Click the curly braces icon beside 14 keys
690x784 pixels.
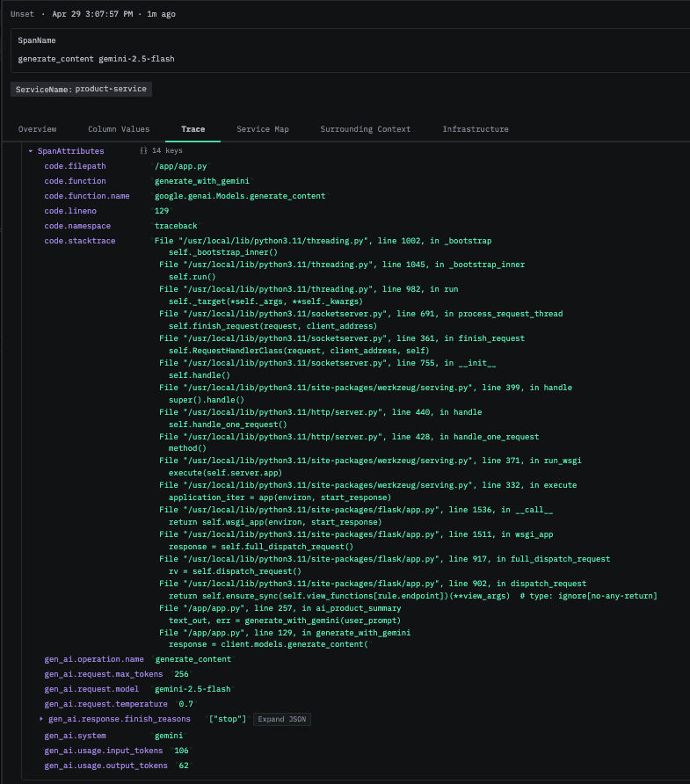coord(143,150)
